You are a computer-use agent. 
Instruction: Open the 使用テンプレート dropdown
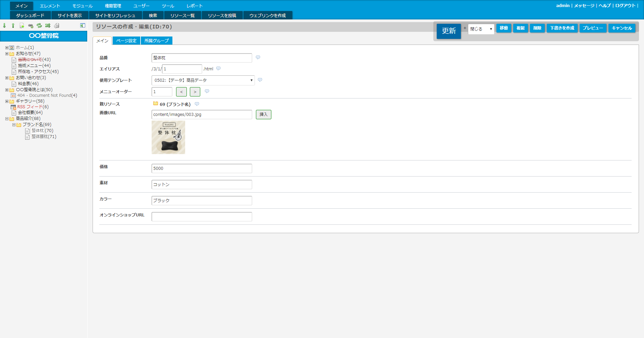[x=203, y=80]
